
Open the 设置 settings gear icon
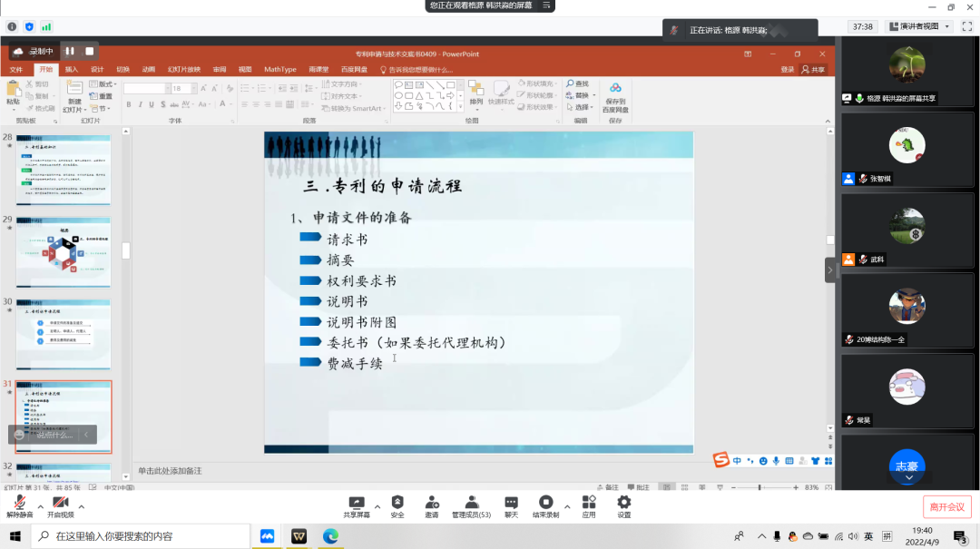click(624, 504)
